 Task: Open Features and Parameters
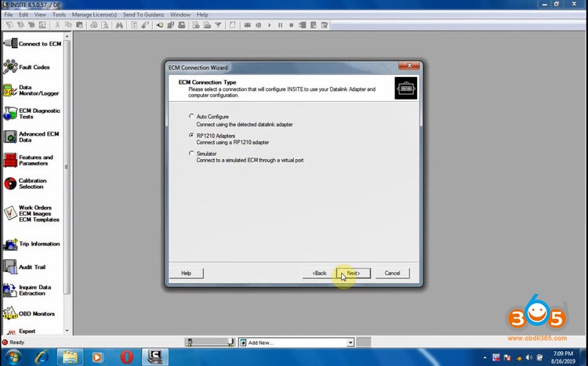28,160
